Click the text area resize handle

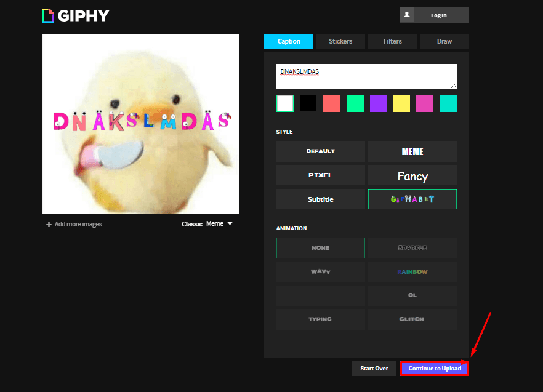click(x=454, y=86)
